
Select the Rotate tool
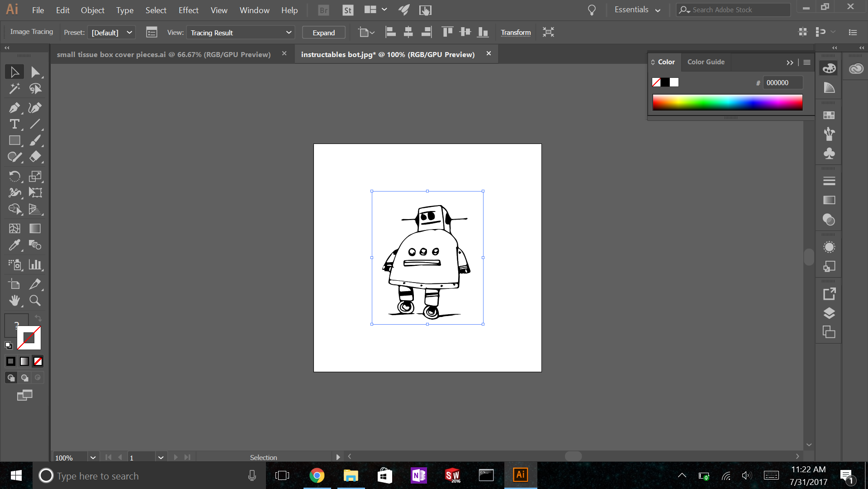tap(14, 176)
